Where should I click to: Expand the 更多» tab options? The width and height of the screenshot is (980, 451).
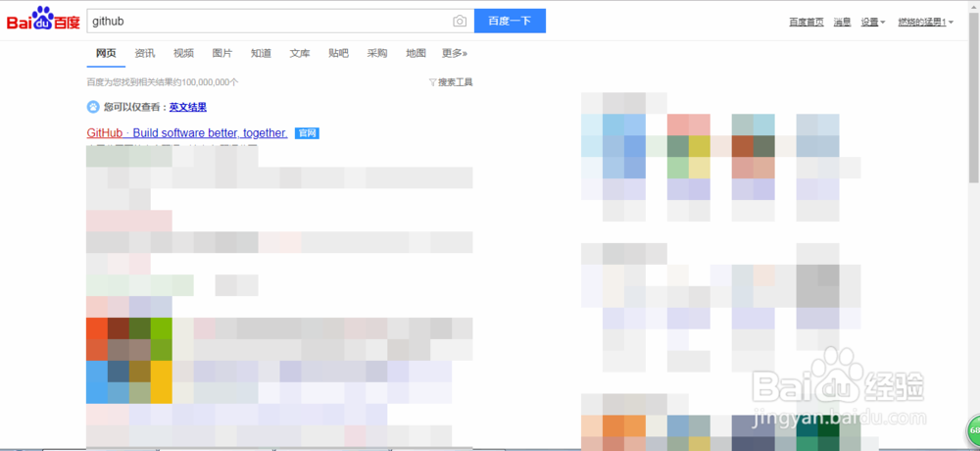point(455,53)
